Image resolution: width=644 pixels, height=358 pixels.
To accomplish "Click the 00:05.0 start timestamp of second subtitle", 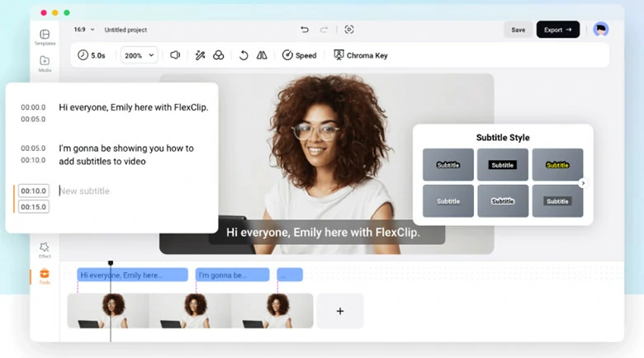I will (x=33, y=148).
